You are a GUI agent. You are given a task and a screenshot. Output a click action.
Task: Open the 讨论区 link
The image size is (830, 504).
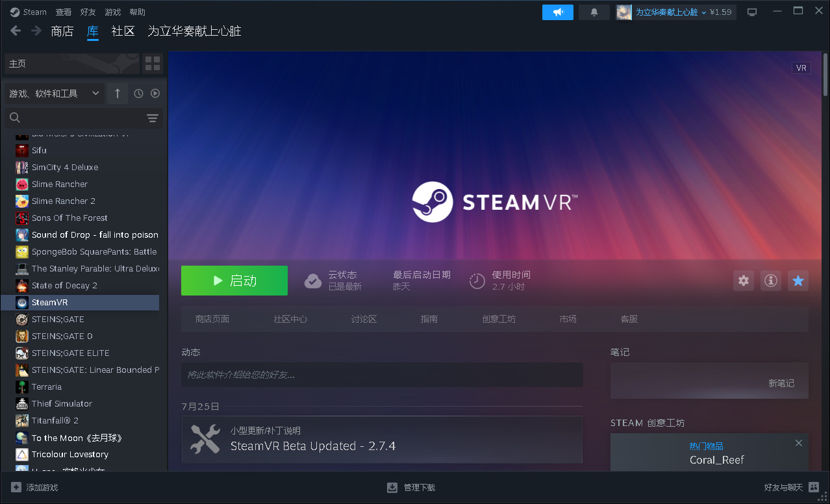(x=364, y=319)
